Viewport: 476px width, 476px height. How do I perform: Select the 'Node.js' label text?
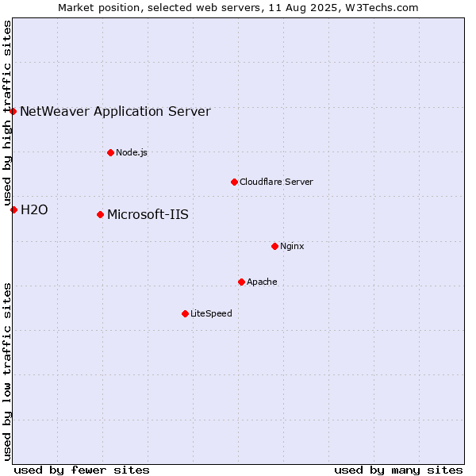click(132, 152)
